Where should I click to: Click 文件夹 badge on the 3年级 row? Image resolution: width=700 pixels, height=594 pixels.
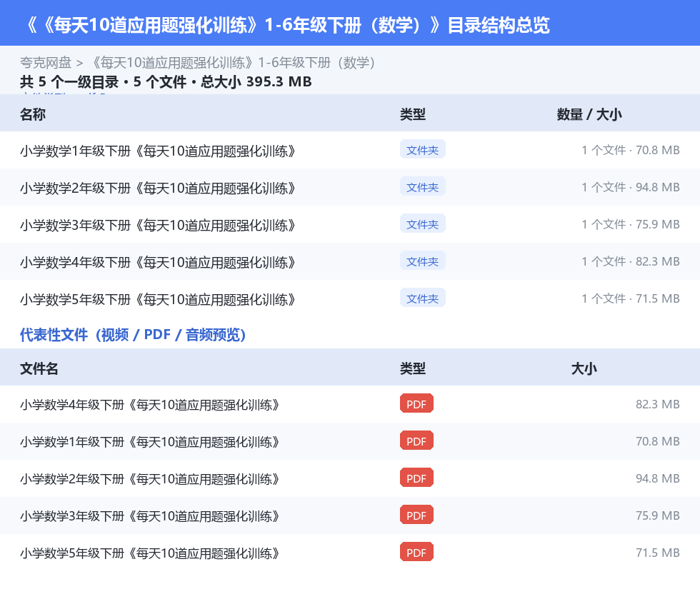click(422, 224)
